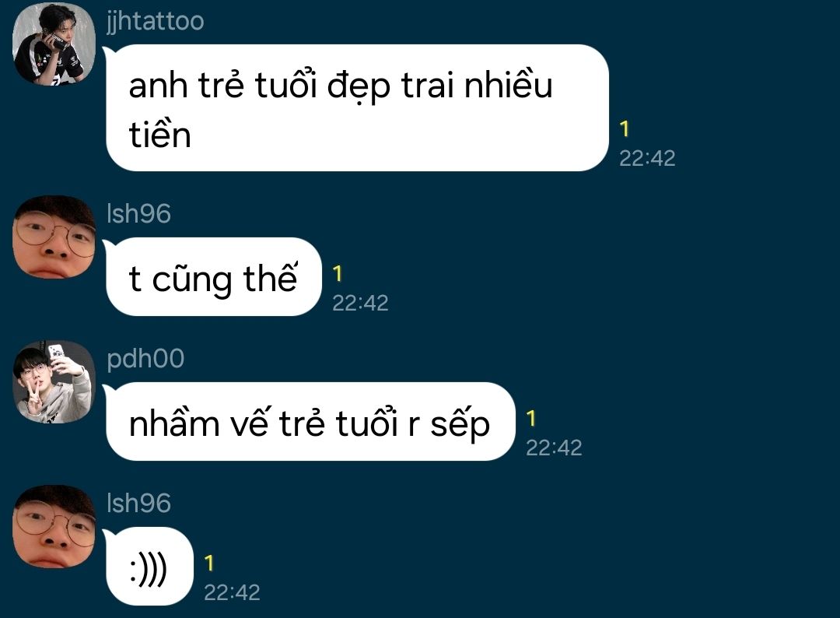Viewport: 840px width, 618px height.
Task: Tap the bottom lsh96 avatar
Action: pyautogui.click(x=54, y=526)
